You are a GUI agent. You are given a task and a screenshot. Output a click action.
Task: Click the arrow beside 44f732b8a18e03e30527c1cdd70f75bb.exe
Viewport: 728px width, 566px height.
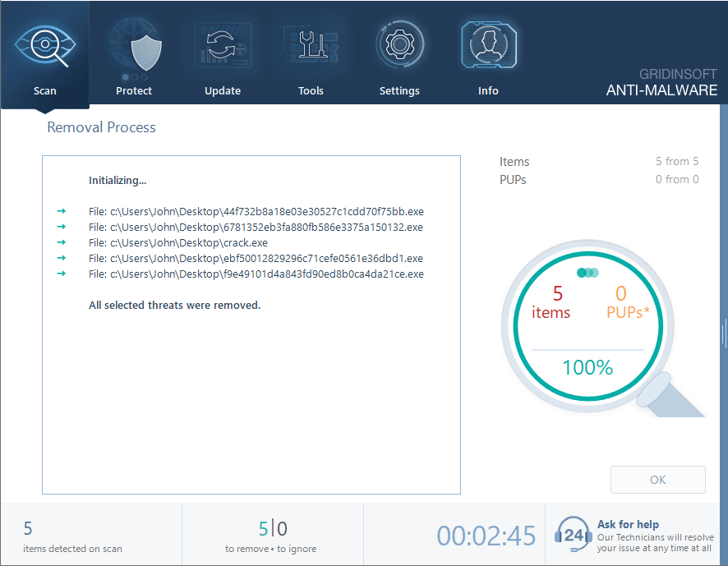pyautogui.click(x=62, y=211)
